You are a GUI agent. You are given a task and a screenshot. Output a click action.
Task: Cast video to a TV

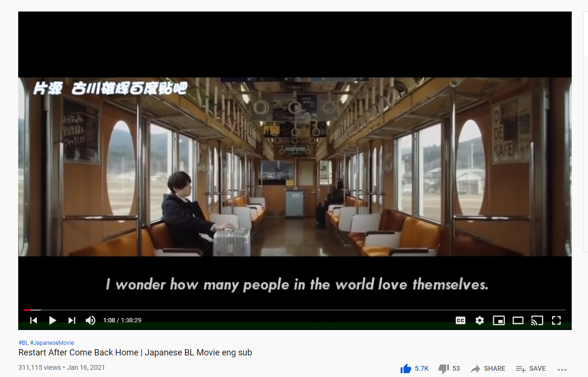click(537, 320)
